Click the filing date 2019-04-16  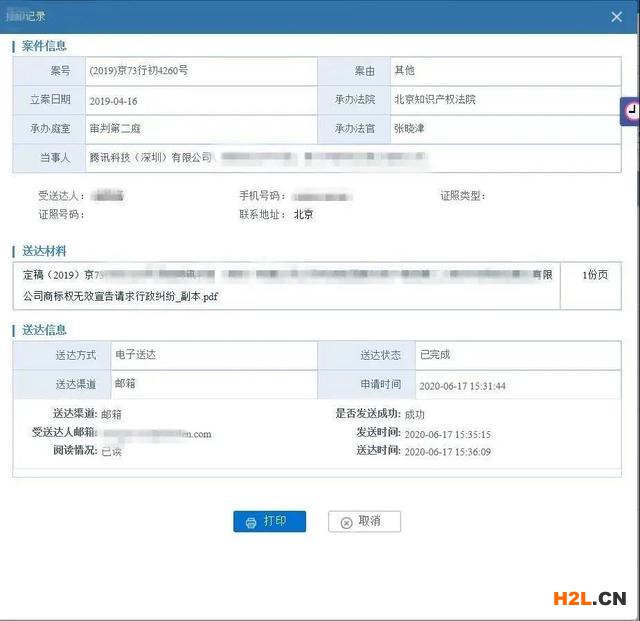coord(113,101)
